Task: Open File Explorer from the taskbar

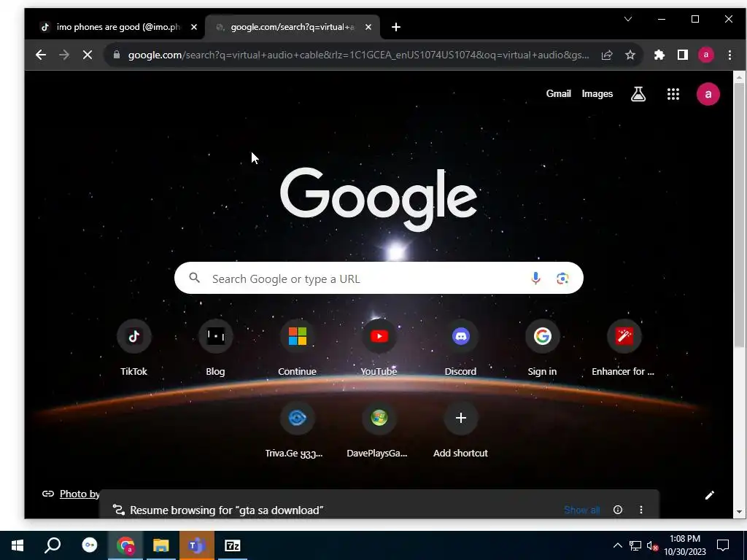Action: (x=161, y=545)
